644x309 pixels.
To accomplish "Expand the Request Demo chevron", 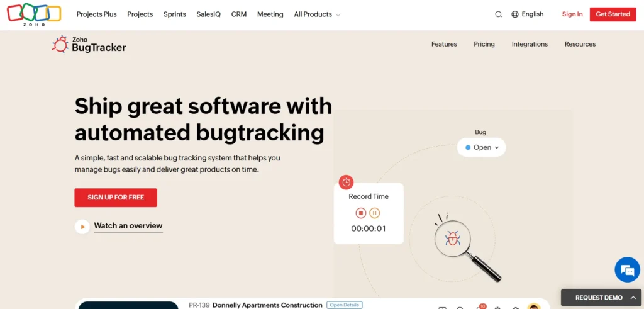I will [x=631, y=298].
